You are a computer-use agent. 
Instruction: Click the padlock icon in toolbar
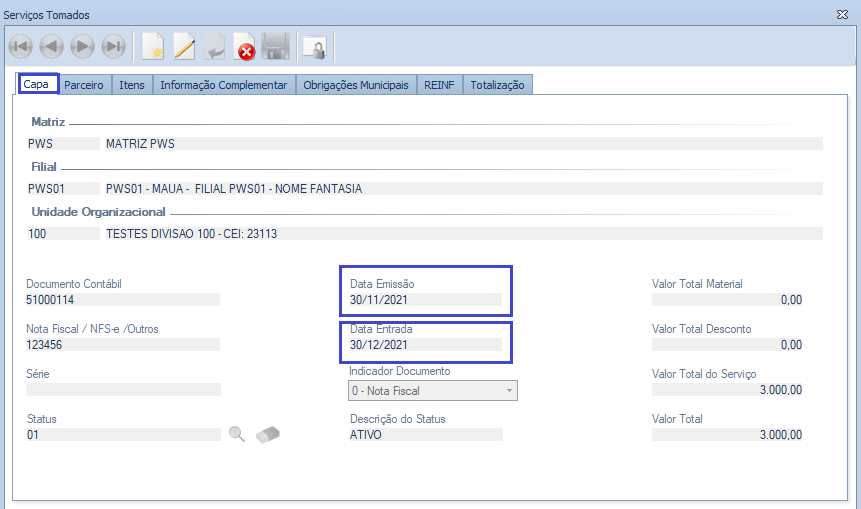[315, 47]
